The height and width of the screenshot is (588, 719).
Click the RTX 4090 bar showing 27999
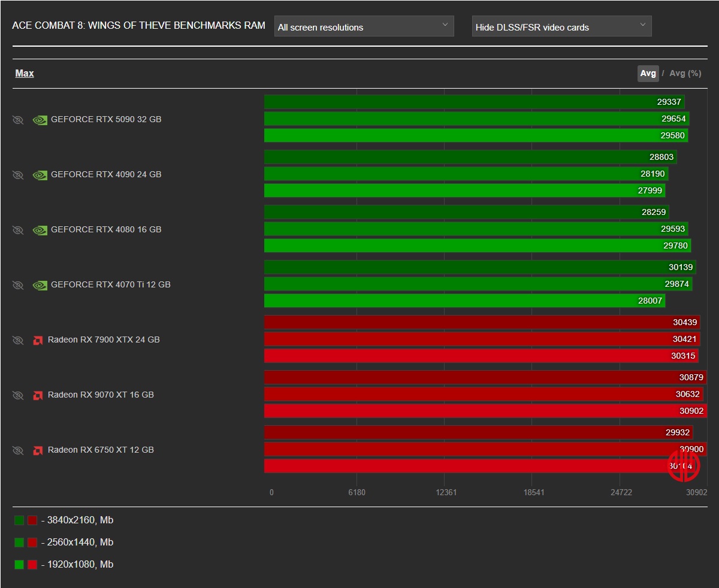465,190
